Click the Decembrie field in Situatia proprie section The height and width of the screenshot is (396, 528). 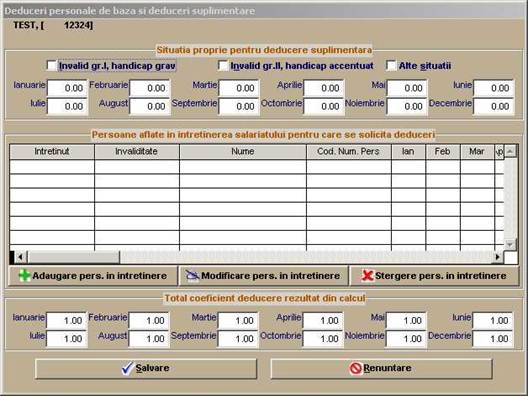click(x=494, y=106)
